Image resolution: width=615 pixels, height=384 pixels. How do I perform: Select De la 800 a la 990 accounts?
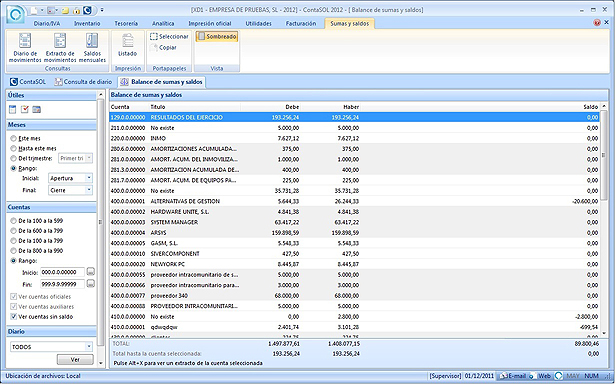(13, 251)
